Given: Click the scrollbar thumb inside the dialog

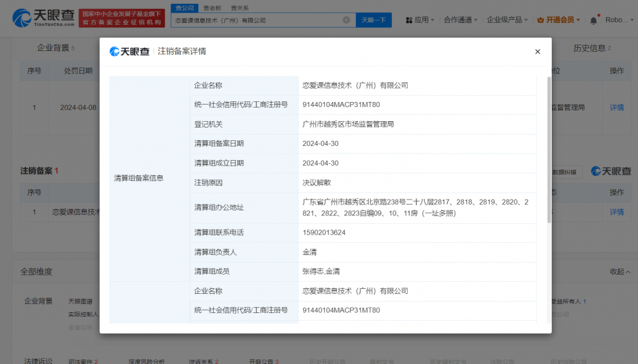Looking at the screenshot, I should coord(549,149).
